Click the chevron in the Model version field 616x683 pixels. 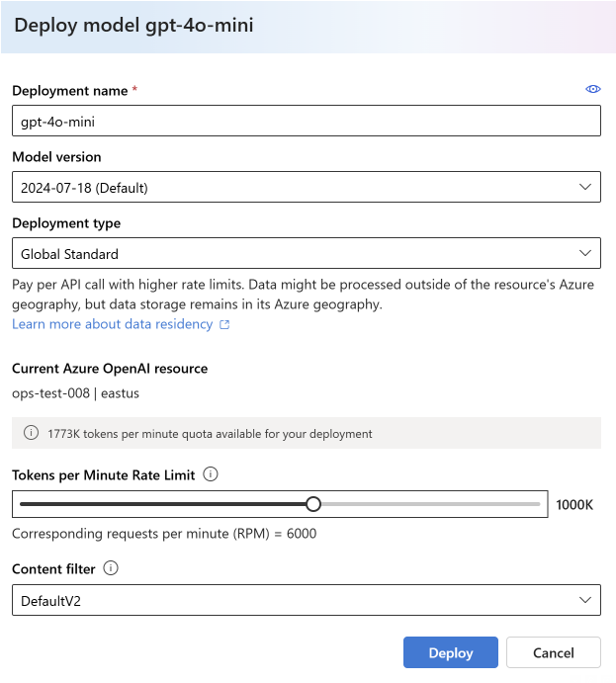click(x=584, y=187)
